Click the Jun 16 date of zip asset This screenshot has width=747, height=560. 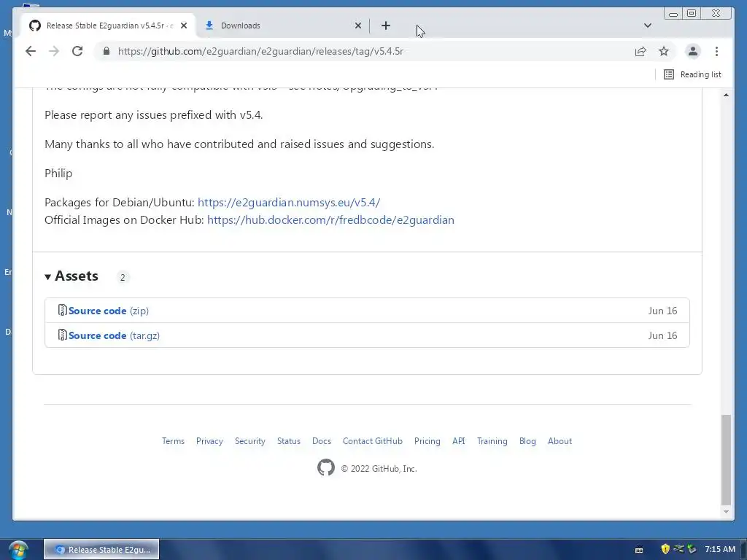[x=662, y=311]
